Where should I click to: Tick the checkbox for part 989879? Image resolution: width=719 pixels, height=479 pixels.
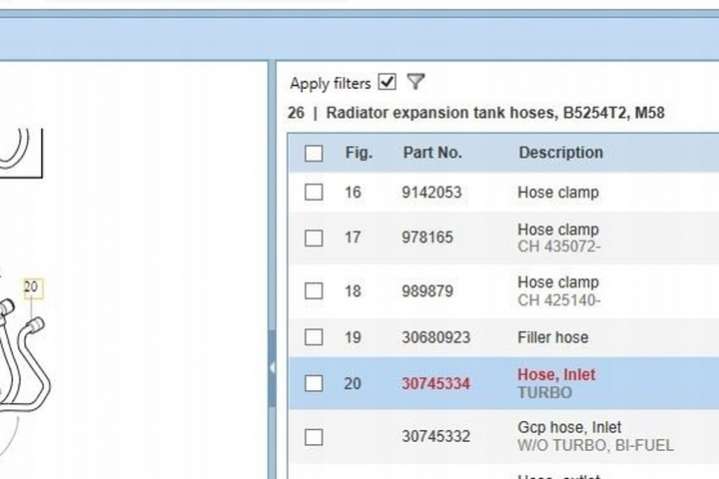[x=314, y=291]
